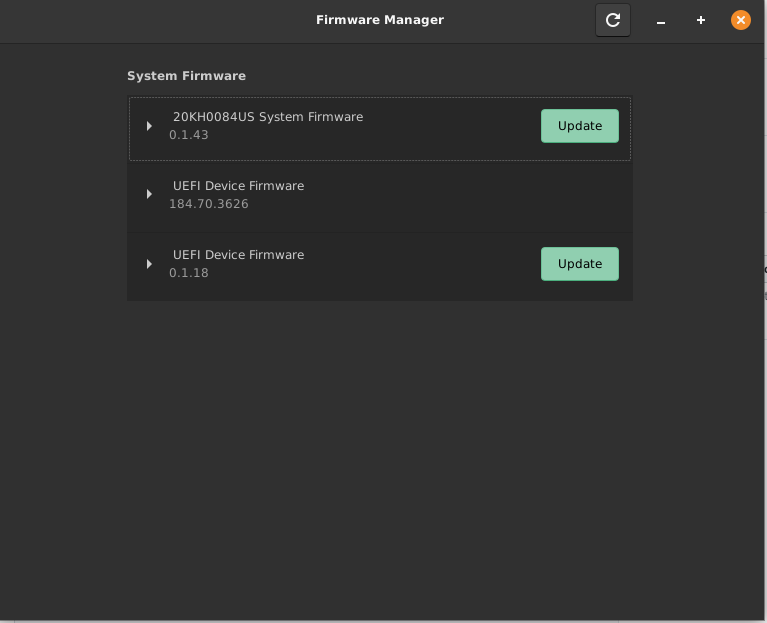Viewport: 767px width, 623px height.
Task: Minimize the Firmware Manager window
Action: (660, 21)
